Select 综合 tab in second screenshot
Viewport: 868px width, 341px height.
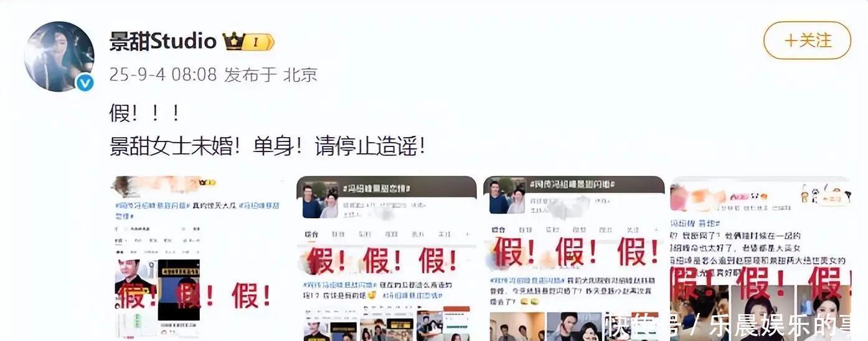click(x=311, y=234)
